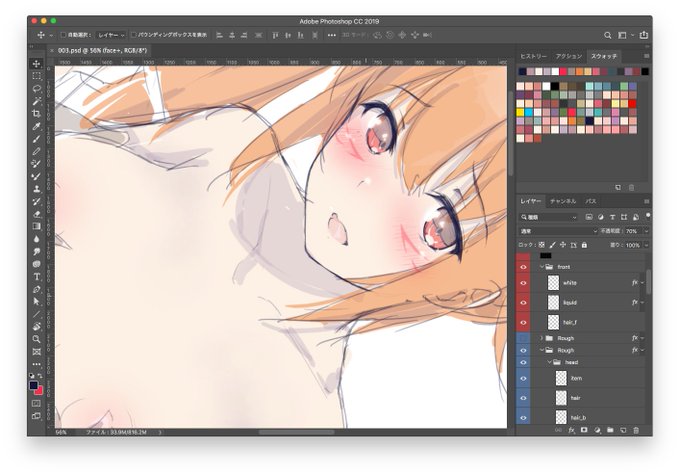Filter layers by type layers T icon
The image size is (680, 475).
(612, 217)
